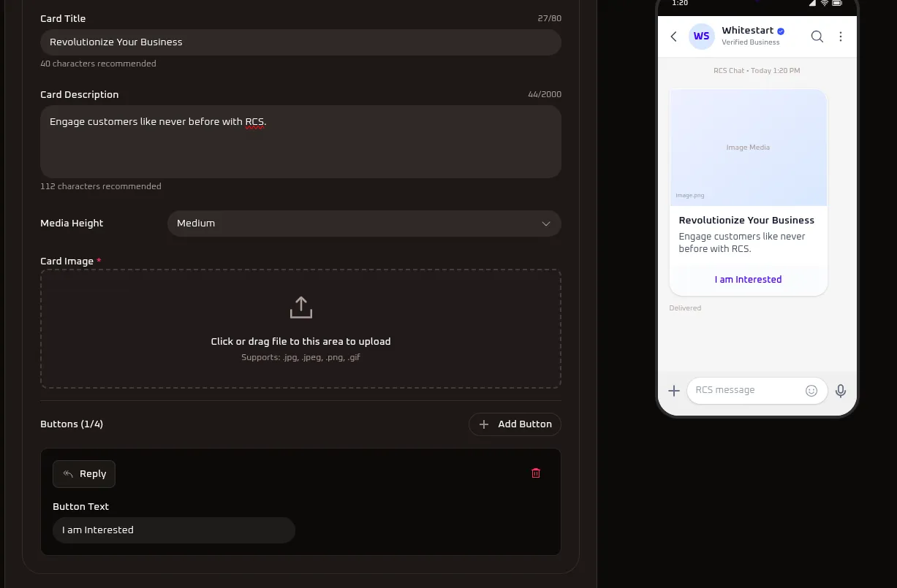Click the 'Card Image' label
897x588 pixels.
(67, 261)
